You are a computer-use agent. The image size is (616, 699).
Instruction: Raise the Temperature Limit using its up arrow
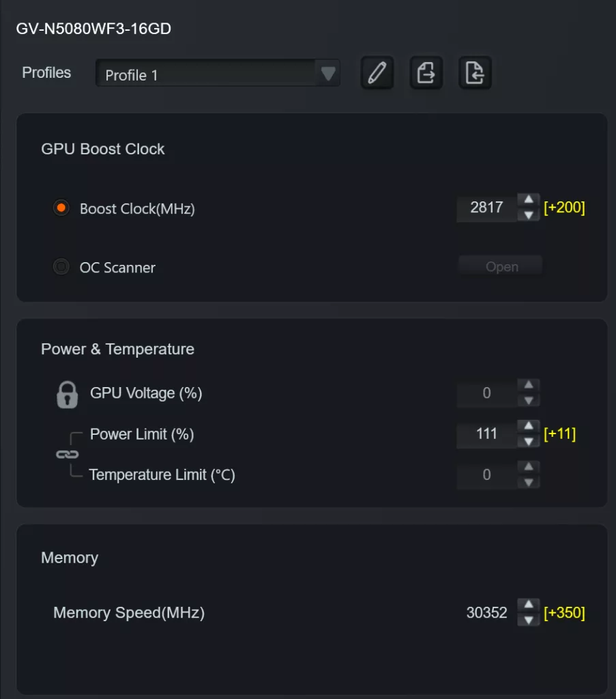(x=529, y=468)
